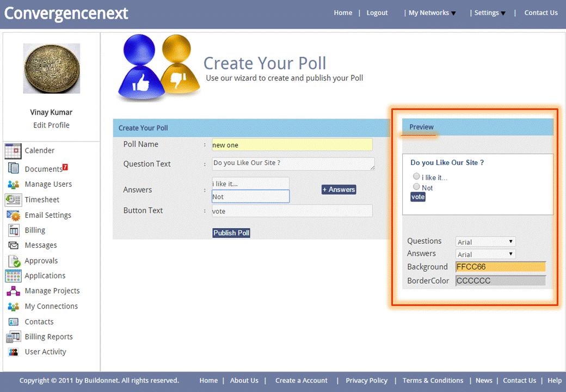Screen dimensions: 566x392
Task: Select the 'Not' radio option in preview
Action: pyautogui.click(x=416, y=187)
